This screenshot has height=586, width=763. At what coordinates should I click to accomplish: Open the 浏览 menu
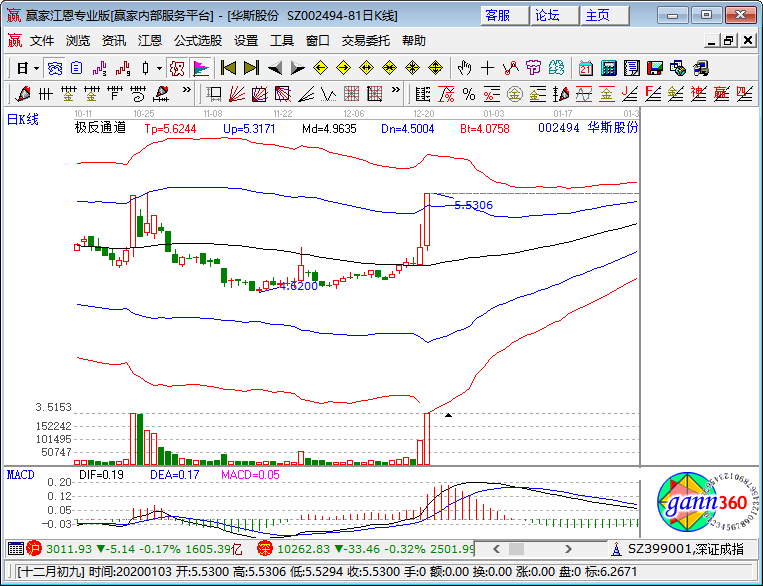[x=78, y=41]
